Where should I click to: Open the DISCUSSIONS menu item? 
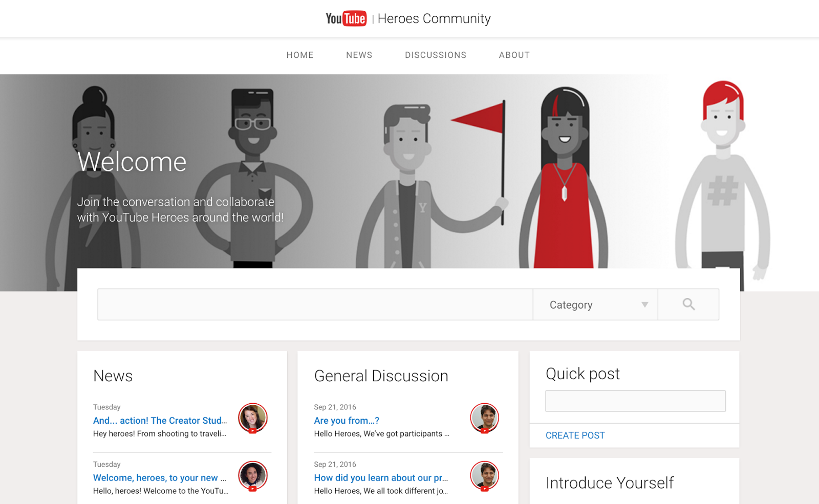coord(436,55)
